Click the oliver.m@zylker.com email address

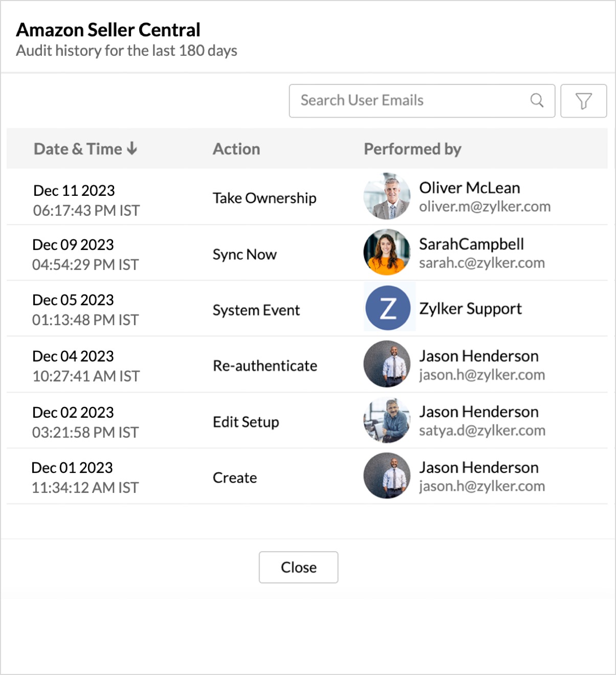click(485, 207)
